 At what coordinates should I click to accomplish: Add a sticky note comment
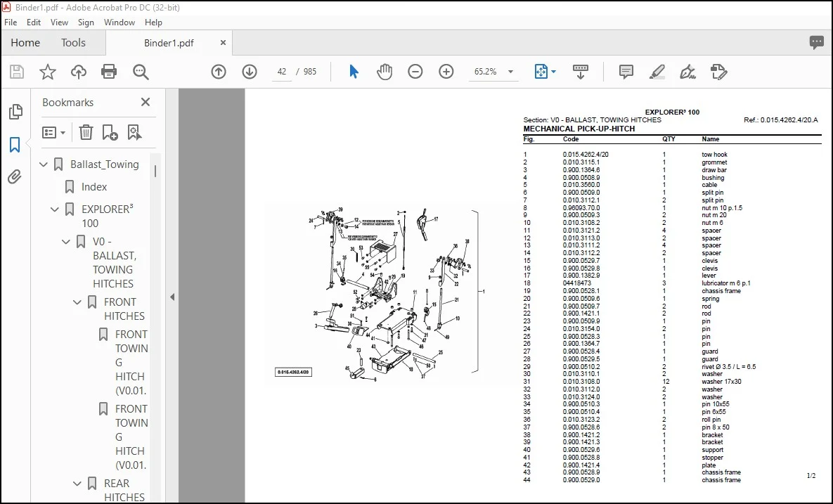click(x=626, y=72)
